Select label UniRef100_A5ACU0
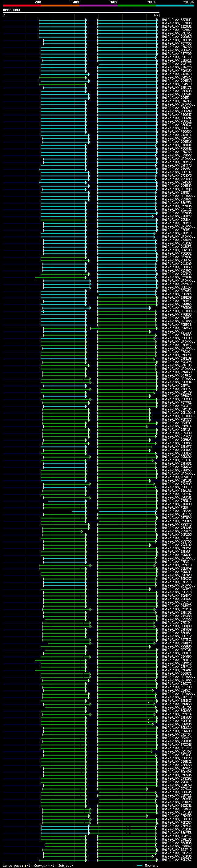Image resolution: width=197 pixels, height=868 pixels. click(x=177, y=71)
